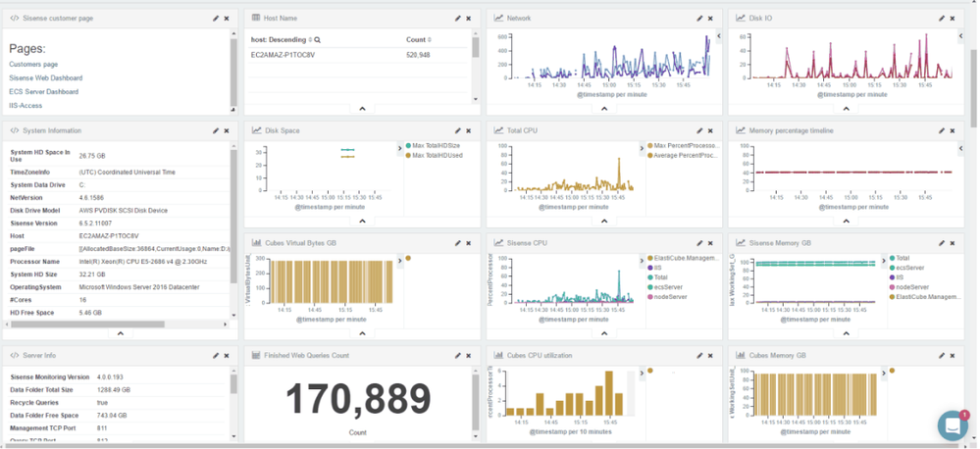Open the IIS-Access page link
This screenshot has width=980, height=449.
pyautogui.click(x=24, y=105)
